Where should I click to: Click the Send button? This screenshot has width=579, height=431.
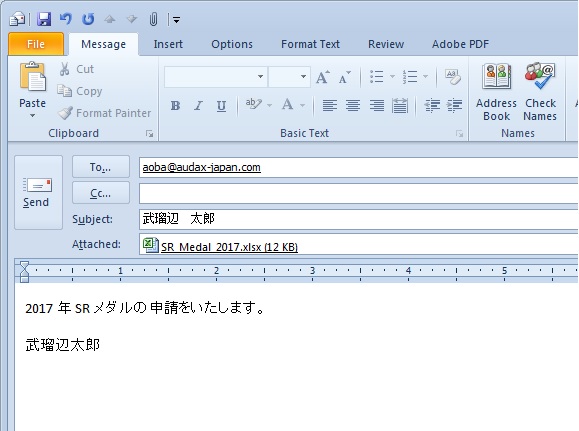click(38, 192)
